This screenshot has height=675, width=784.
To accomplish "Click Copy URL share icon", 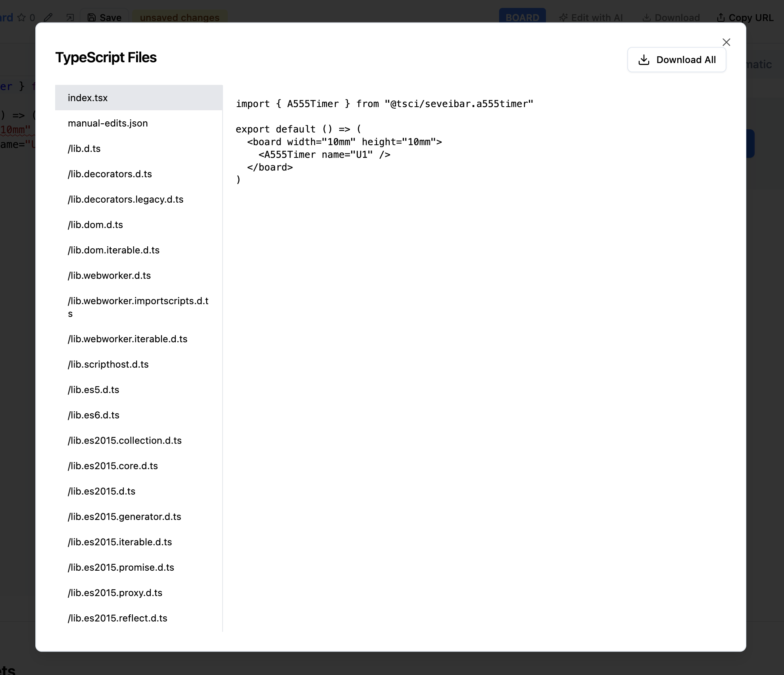I will tap(721, 17).
